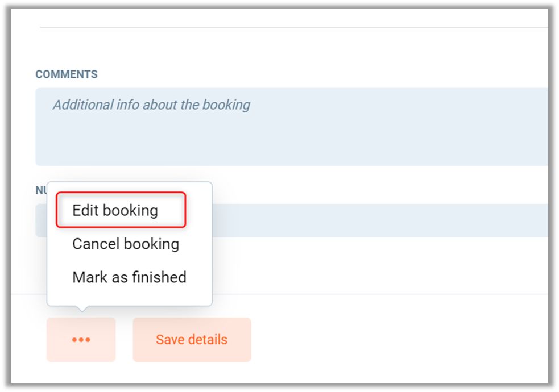
Task: Mark the booking as finished
Action: coord(129,277)
